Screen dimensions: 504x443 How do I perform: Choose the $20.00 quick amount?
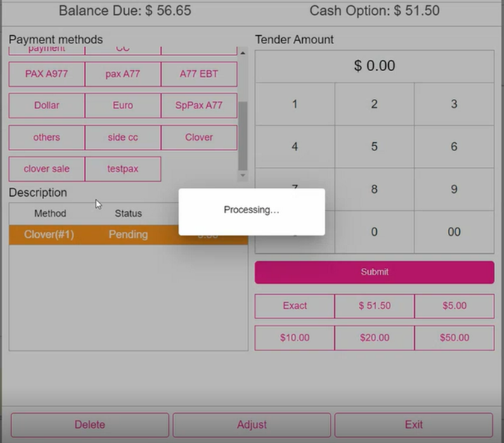374,337
